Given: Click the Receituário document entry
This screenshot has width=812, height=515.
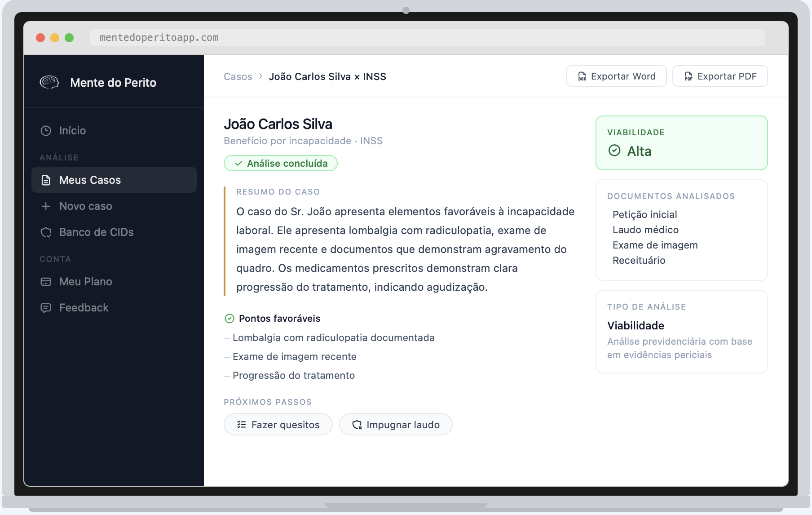Looking at the screenshot, I should (639, 261).
